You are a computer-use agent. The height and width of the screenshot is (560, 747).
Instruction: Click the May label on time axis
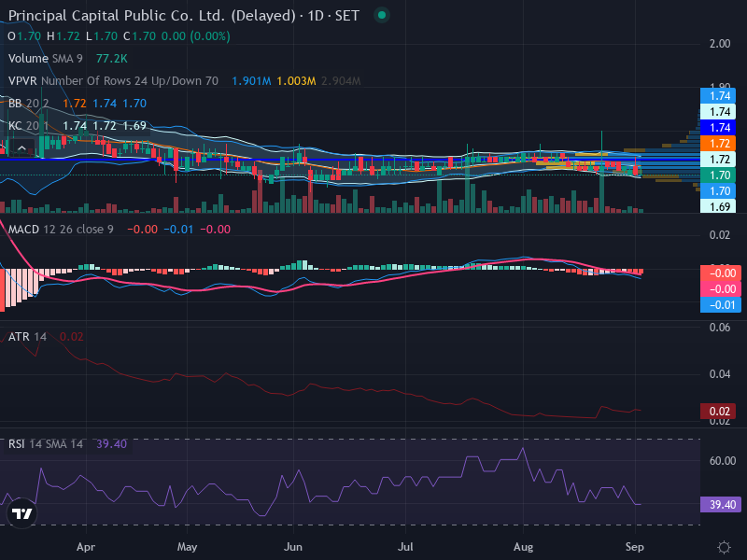click(x=187, y=547)
